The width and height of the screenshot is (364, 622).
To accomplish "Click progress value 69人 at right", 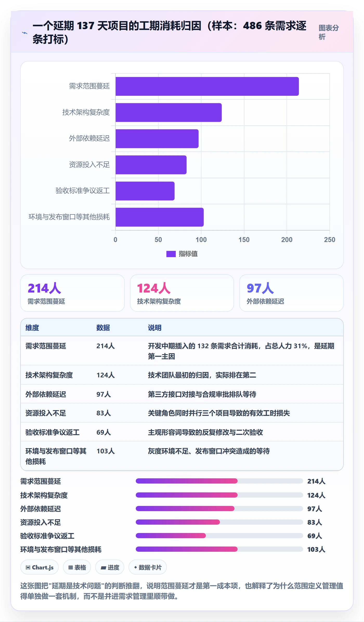I will (x=315, y=536).
